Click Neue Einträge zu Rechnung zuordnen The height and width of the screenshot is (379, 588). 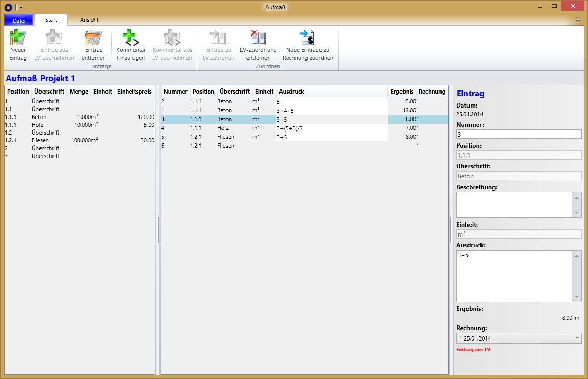(308, 45)
